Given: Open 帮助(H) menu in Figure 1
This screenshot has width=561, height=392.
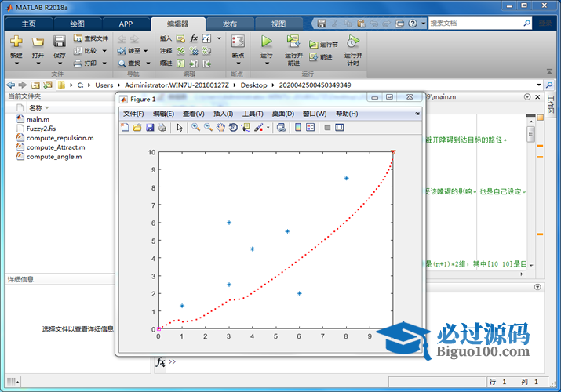Looking at the screenshot, I should 347,114.
